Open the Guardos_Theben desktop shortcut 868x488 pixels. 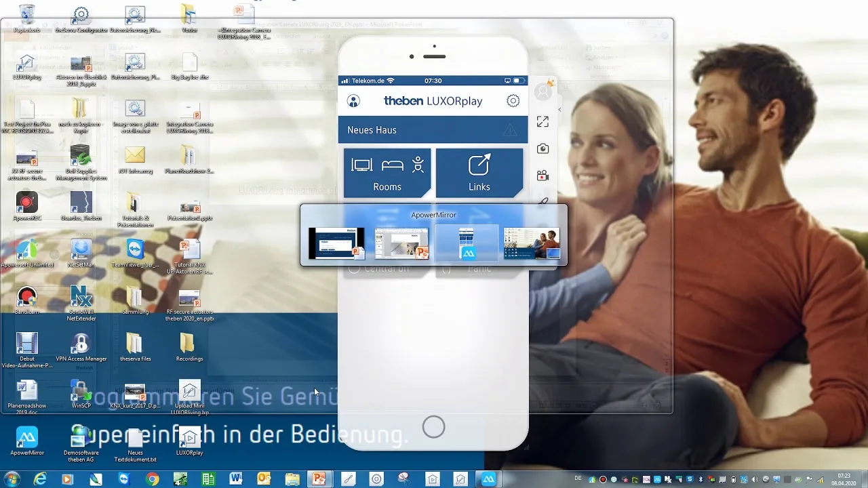81,206
